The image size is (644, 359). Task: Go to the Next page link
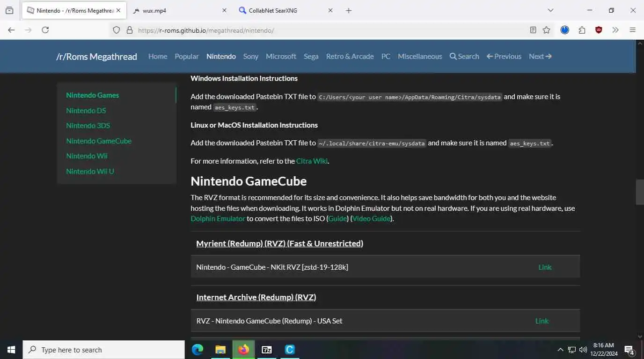coord(540,56)
